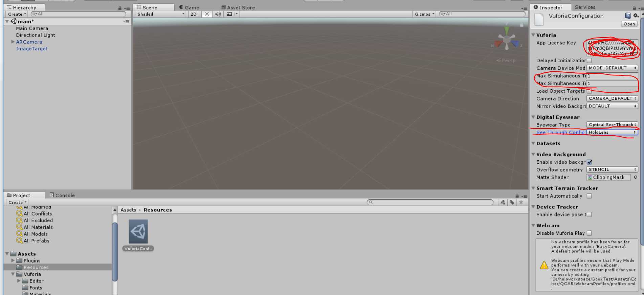Toggle Disable Vuforia Play Mode checkbox

tap(589, 233)
